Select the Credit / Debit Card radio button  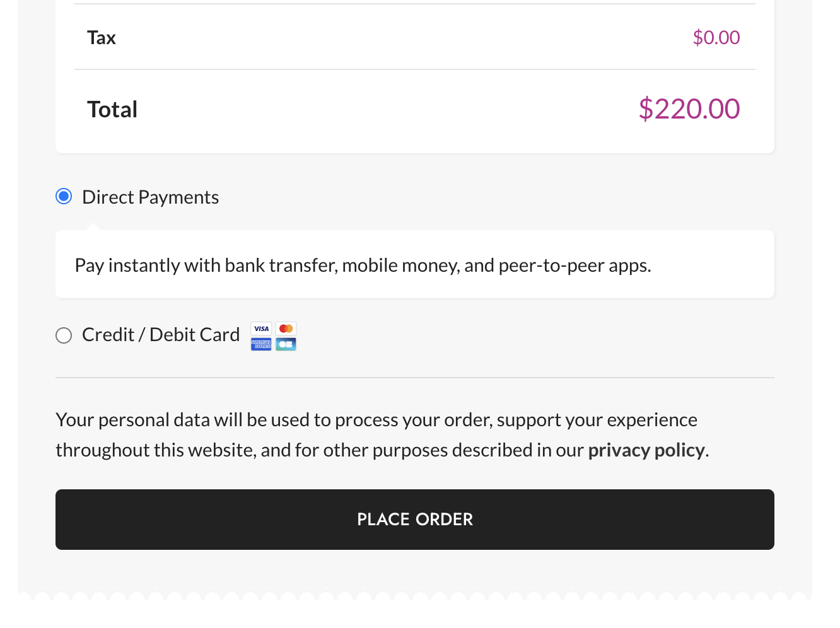click(63, 335)
